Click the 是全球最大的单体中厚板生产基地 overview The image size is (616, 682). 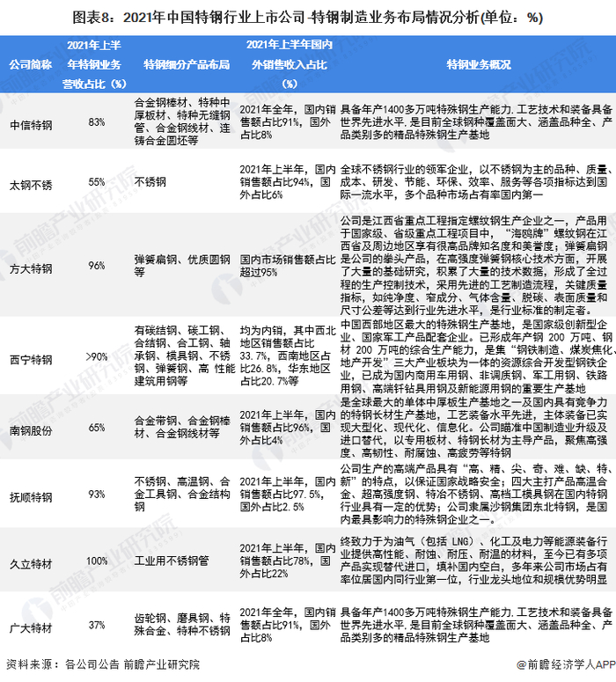pos(473,428)
